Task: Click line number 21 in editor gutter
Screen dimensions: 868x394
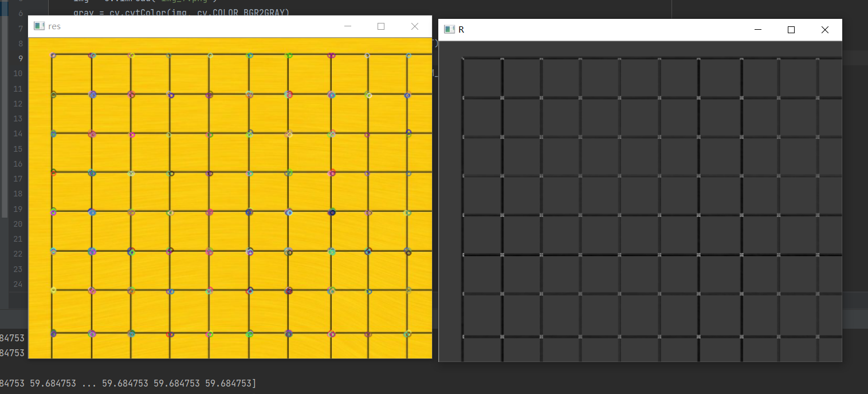Action: coord(17,239)
